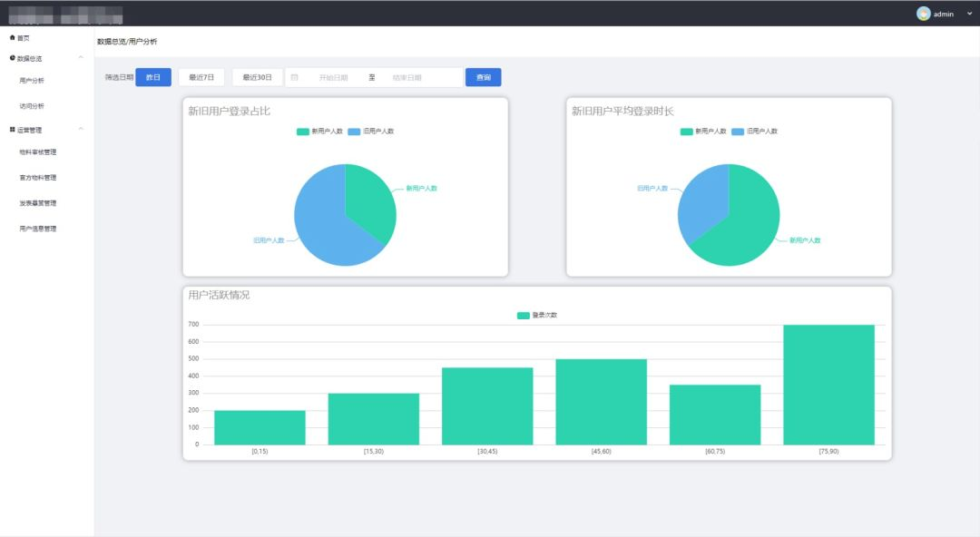Go to 首页 in the sidebar

click(23, 38)
